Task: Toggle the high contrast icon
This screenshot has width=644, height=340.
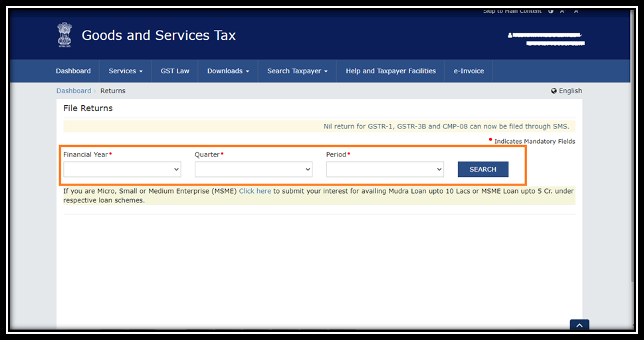Action: point(551,11)
